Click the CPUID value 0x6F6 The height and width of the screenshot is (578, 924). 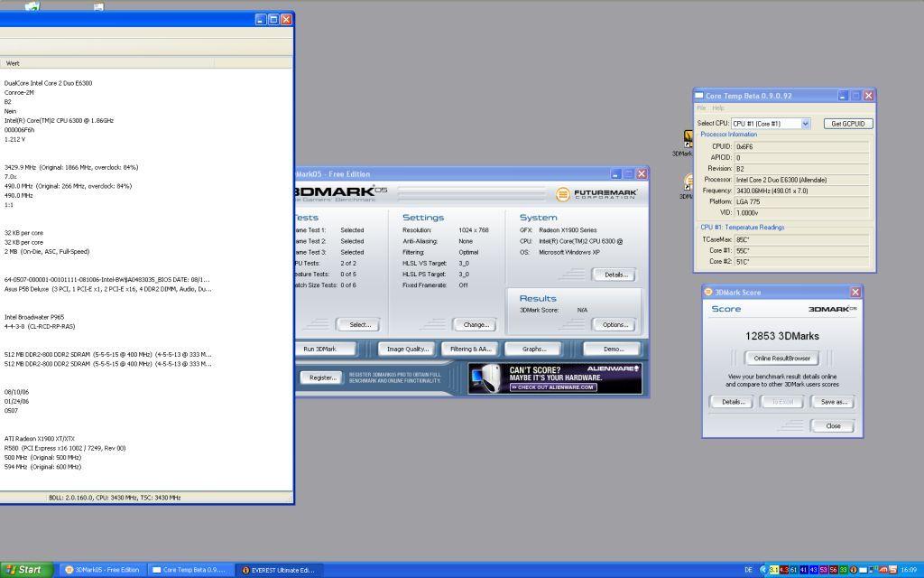pos(801,146)
